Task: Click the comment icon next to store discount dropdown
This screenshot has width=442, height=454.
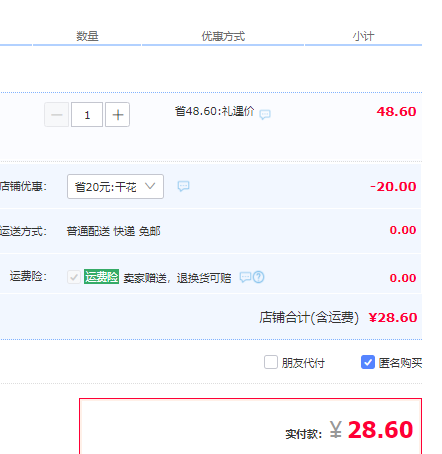Action: coord(183,186)
